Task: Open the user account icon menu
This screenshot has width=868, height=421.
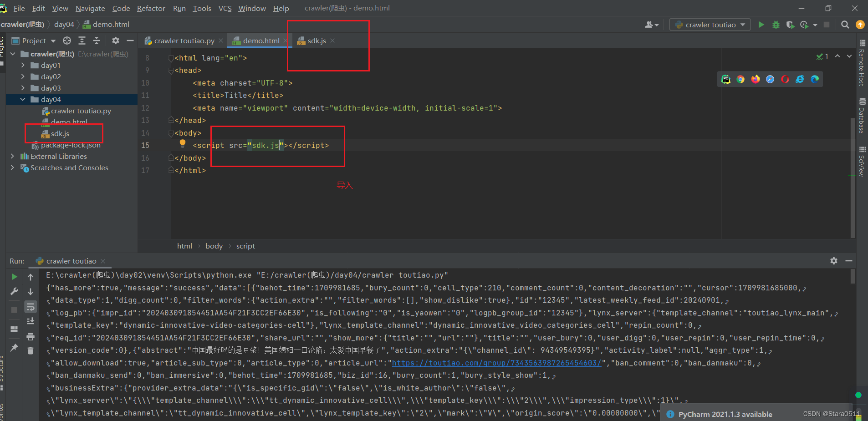Action: [x=652, y=25]
